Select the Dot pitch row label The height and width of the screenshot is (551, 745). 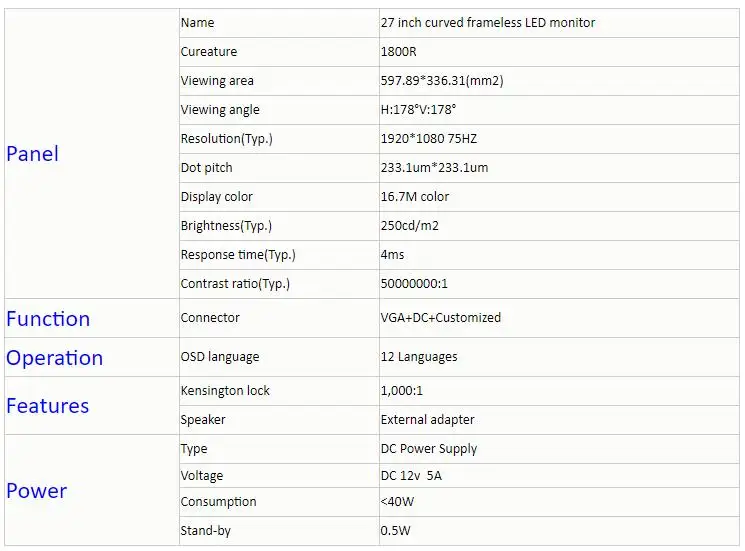[207, 168]
